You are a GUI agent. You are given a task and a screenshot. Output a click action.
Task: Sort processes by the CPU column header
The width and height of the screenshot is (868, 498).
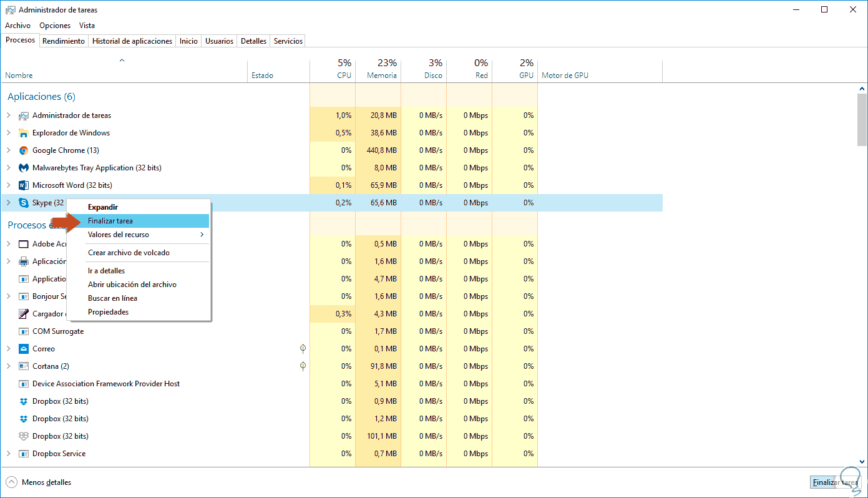(x=333, y=69)
